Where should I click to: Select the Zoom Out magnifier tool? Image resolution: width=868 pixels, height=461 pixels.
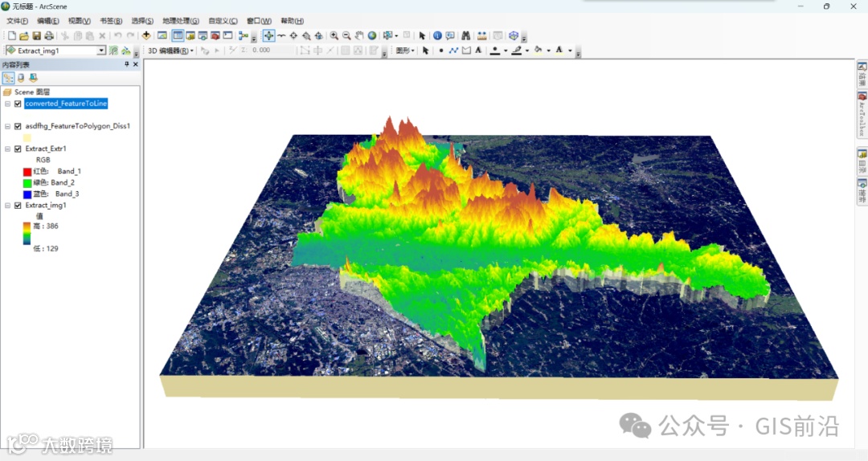[x=346, y=35]
